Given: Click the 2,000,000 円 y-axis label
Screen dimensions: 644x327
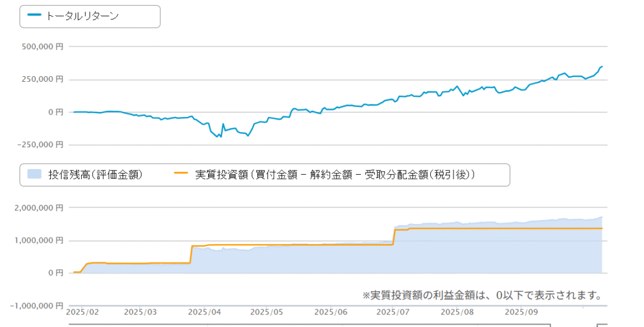Looking at the screenshot, I should (x=39, y=208).
